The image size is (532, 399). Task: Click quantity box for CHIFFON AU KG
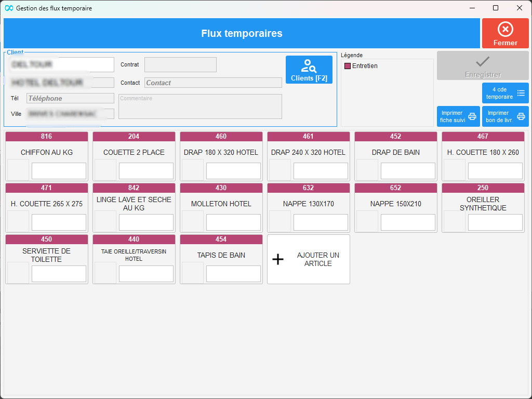[59, 171]
